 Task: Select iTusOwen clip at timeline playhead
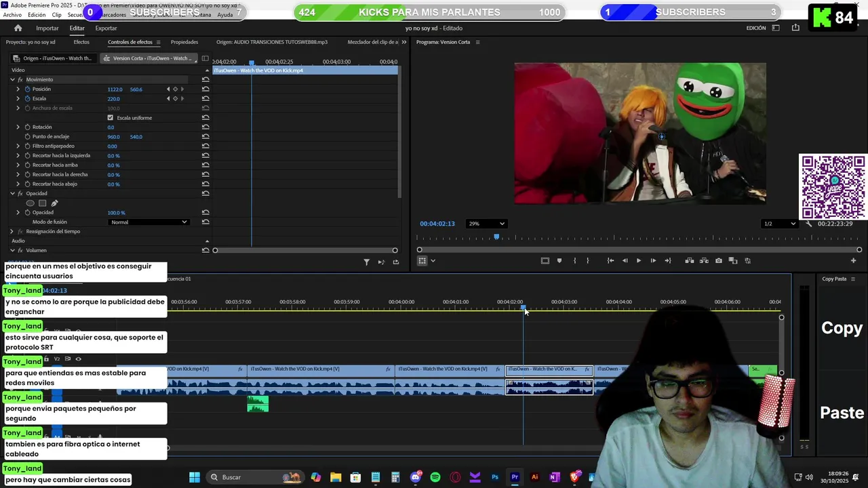(x=549, y=369)
